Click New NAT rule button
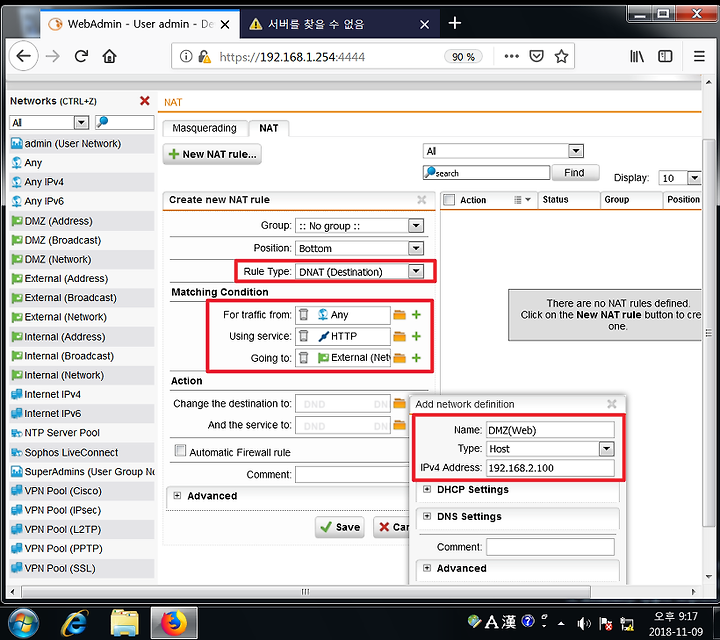This screenshot has height=640, width=720. pyautogui.click(x=212, y=154)
